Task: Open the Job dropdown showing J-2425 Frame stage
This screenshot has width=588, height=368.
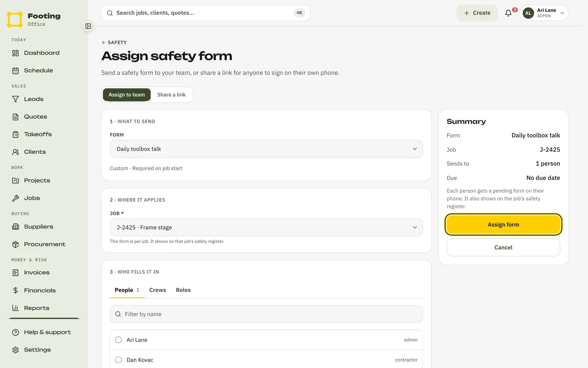Action: point(266,227)
